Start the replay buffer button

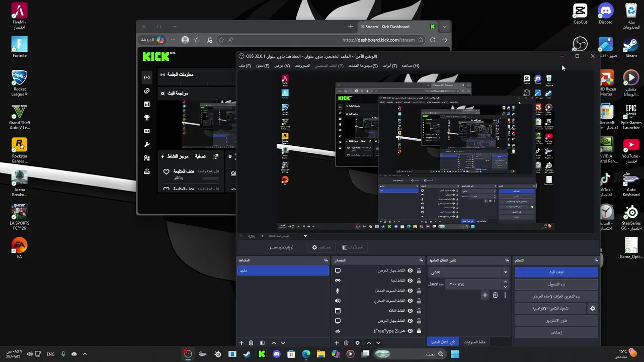click(556, 296)
